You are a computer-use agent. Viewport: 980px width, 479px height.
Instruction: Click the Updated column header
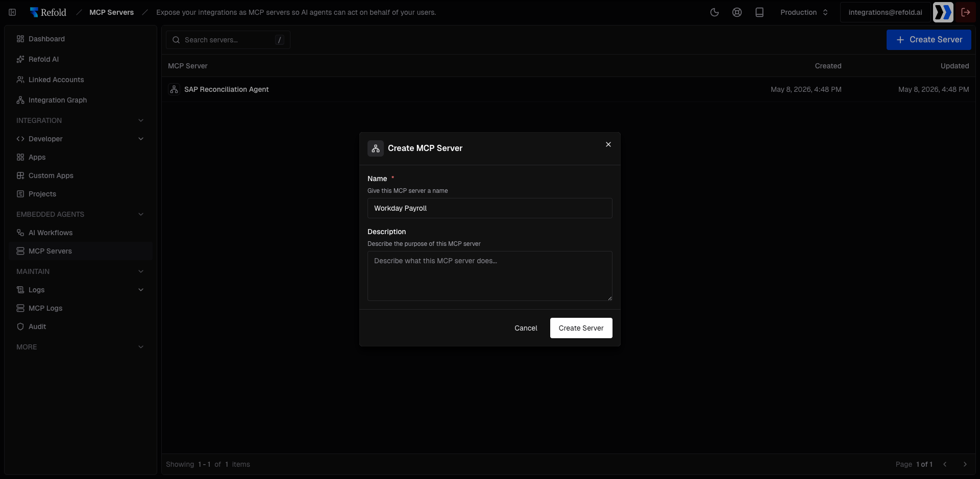point(954,66)
